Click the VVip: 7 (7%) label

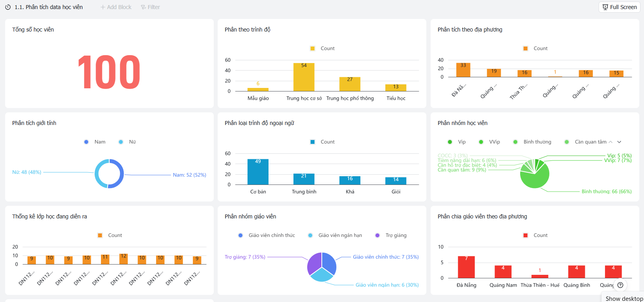coord(618,160)
